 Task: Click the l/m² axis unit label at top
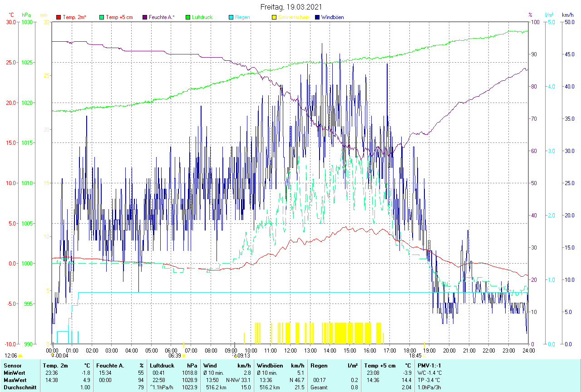click(550, 15)
